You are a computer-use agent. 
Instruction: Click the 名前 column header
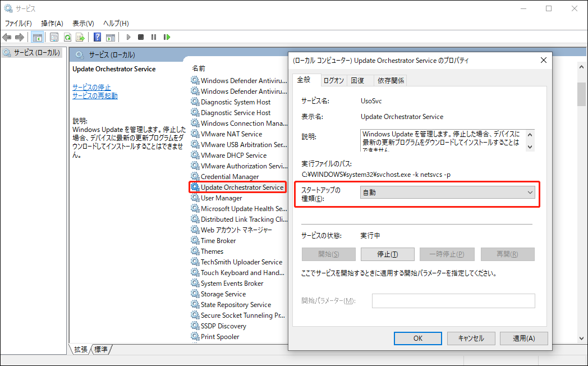click(199, 68)
